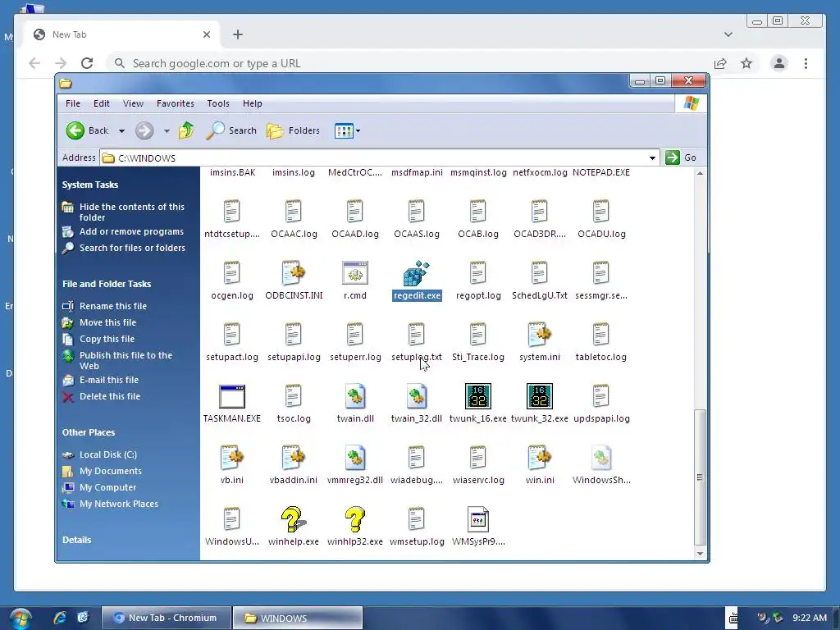
Task: Open Internet Explorer from quick launch
Action: point(59,618)
